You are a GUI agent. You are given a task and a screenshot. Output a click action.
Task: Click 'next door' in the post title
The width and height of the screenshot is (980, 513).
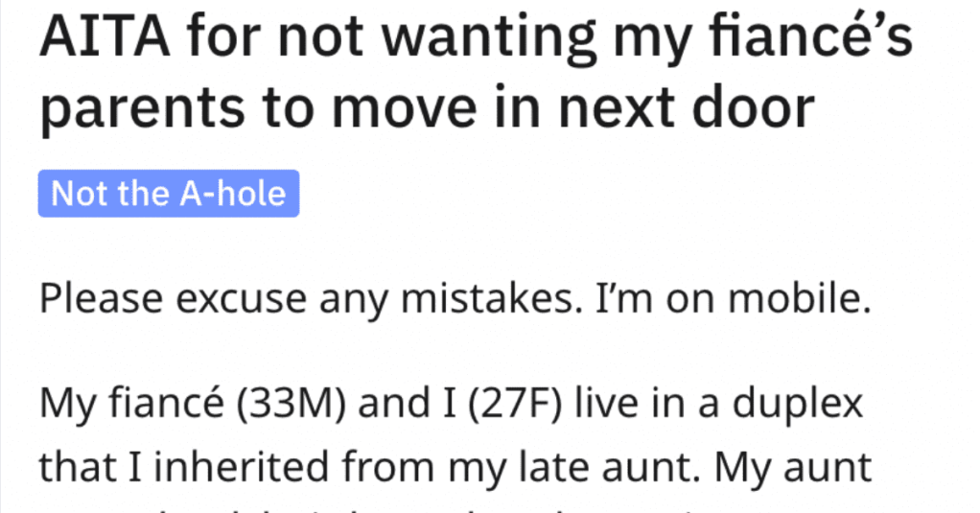coord(686,107)
